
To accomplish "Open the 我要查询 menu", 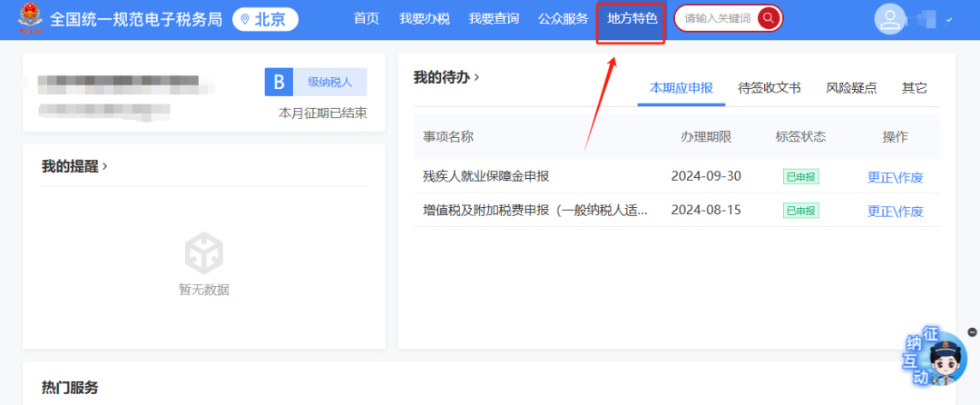I will [x=494, y=19].
